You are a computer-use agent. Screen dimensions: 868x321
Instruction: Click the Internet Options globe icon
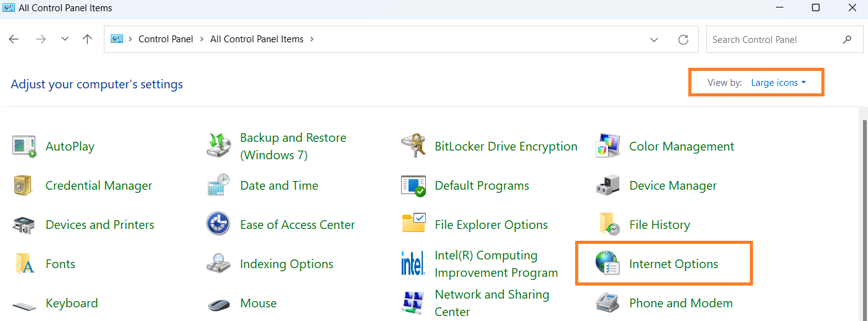tap(607, 264)
